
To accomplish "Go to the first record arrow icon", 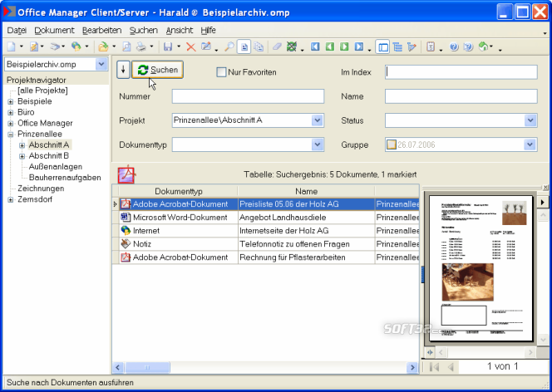I will point(315,47).
